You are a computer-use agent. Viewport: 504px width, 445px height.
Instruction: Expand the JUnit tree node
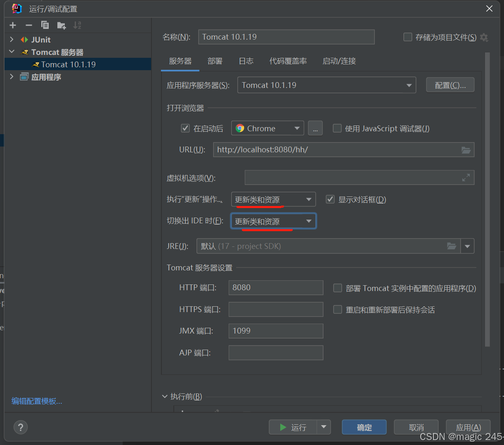(12, 40)
